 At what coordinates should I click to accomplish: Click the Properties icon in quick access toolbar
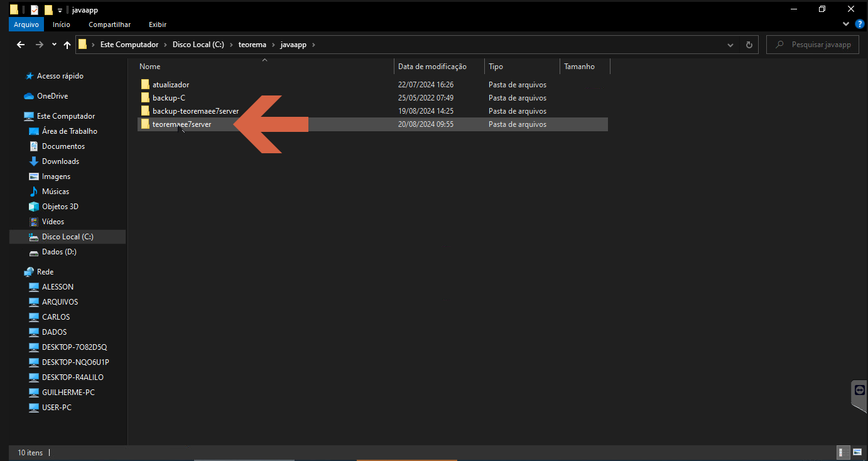click(35, 9)
